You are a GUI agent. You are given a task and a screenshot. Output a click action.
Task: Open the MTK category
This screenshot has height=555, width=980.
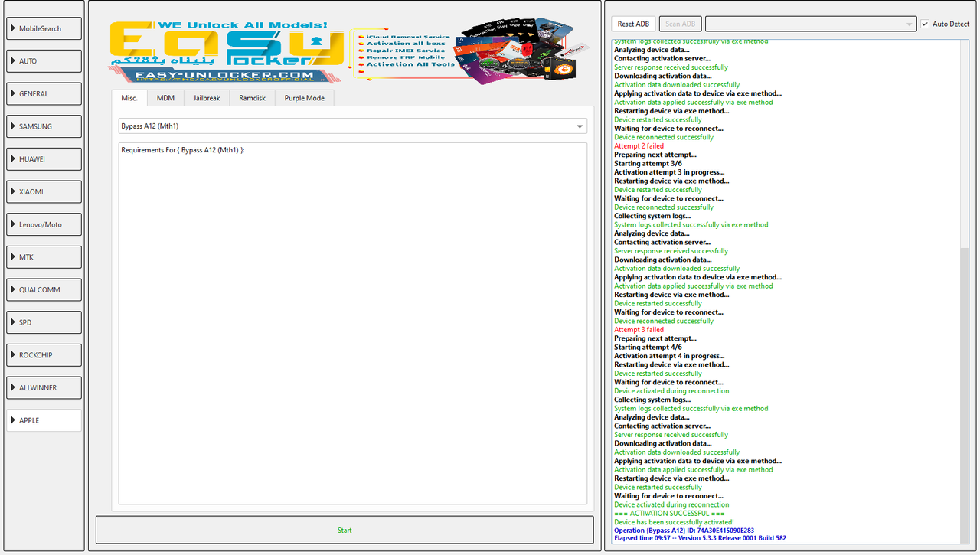click(44, 257)
